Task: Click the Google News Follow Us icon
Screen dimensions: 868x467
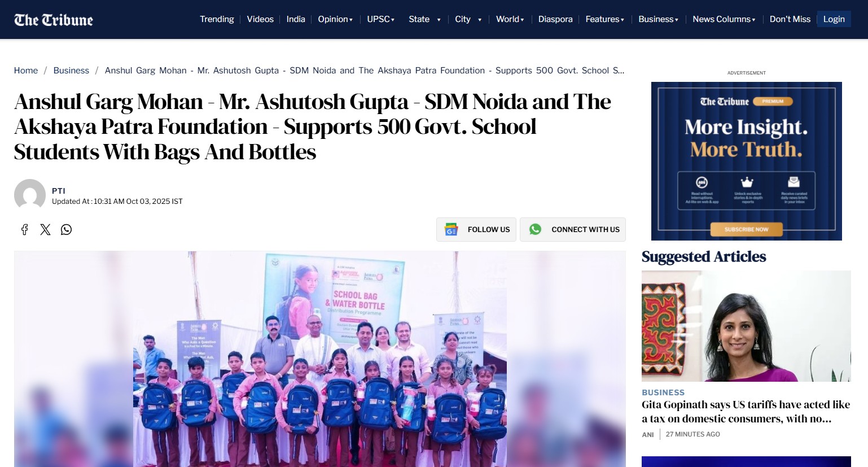Action: coord(451,229)
